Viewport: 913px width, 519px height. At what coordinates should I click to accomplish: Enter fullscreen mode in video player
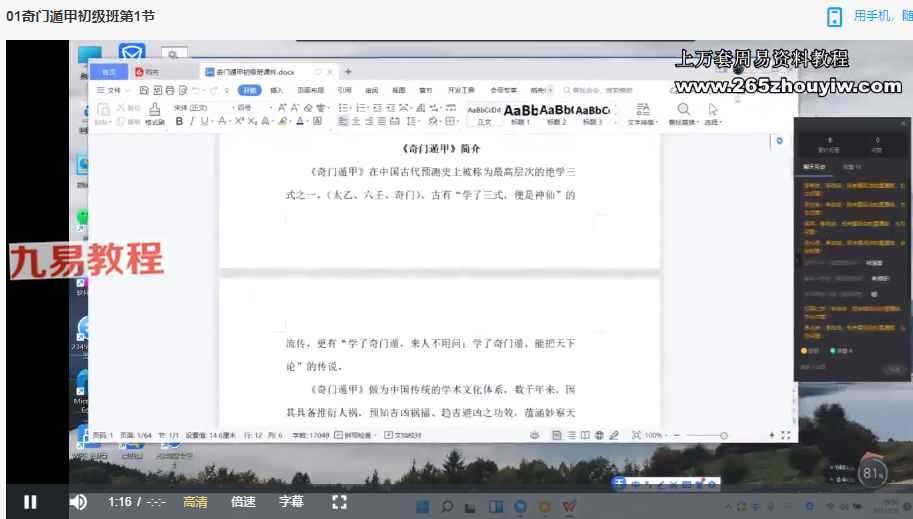(339, 502)
